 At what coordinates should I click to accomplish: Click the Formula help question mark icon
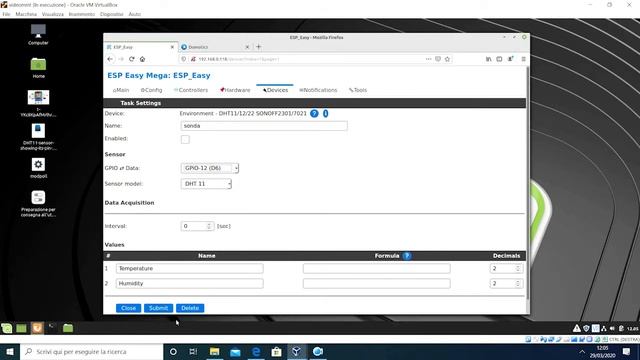click(407, 256)
